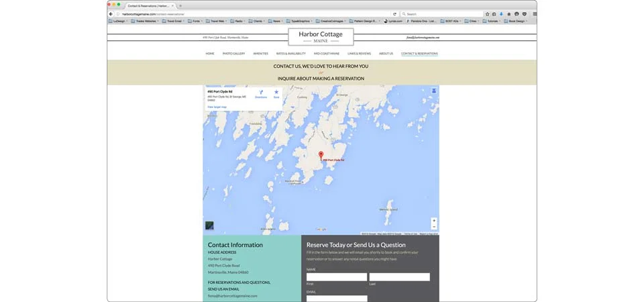Click the First name input field
644x302 pixels.
tap(336, 277)
